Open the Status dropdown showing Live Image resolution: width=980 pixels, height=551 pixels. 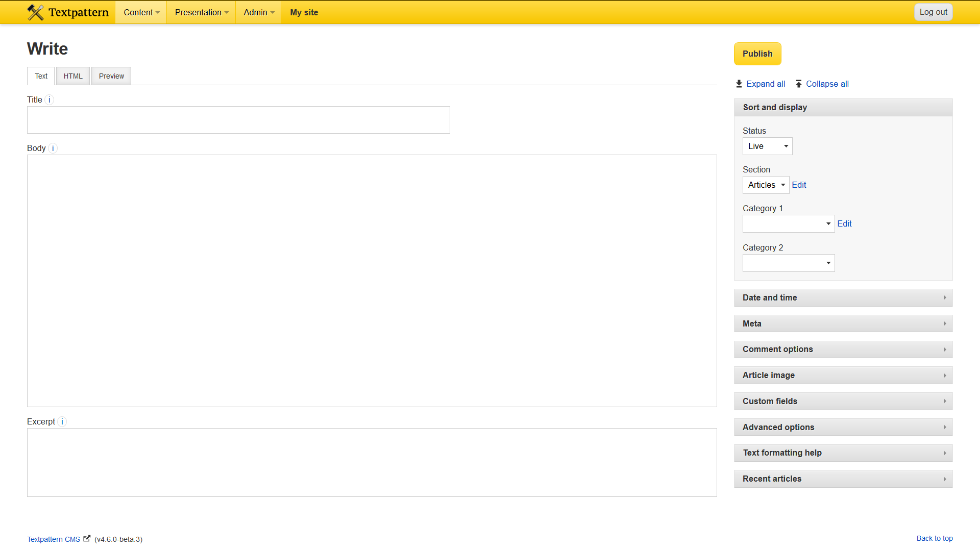point(767,146)
